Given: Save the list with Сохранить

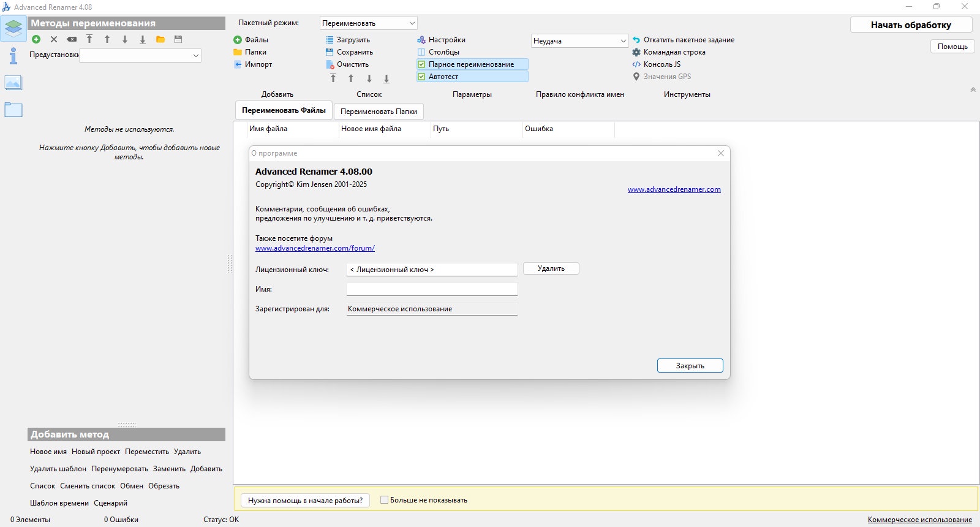Looking at the screenshot, I should click(x=349, y=52).
